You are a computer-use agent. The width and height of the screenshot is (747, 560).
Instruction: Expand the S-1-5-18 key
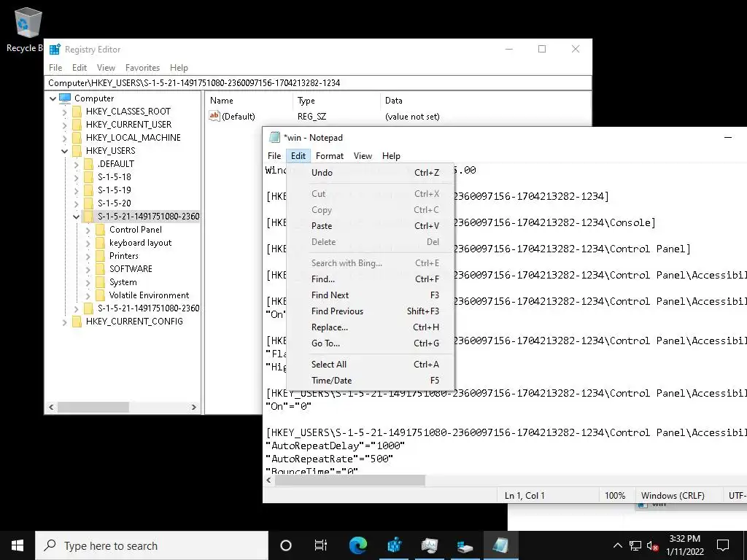click(x=76, y=177)
